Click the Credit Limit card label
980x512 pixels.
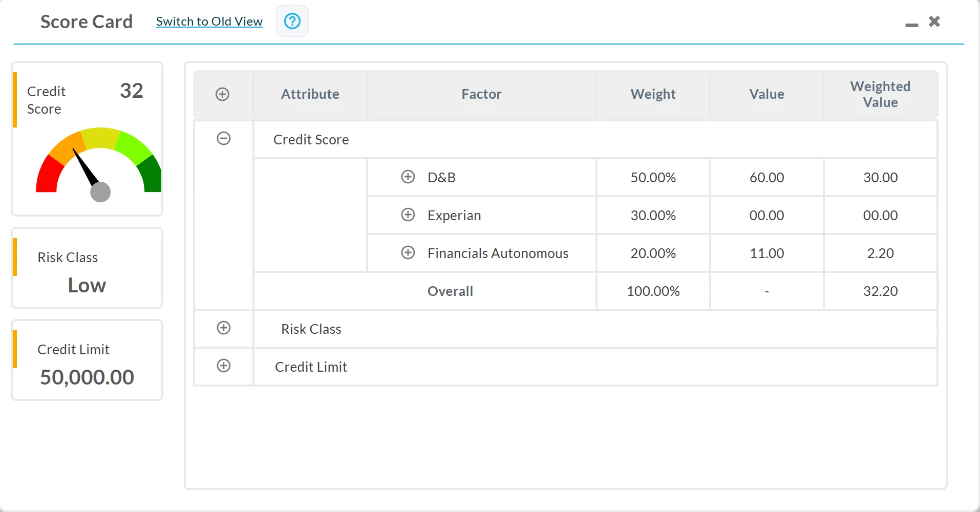click(73, 350)
